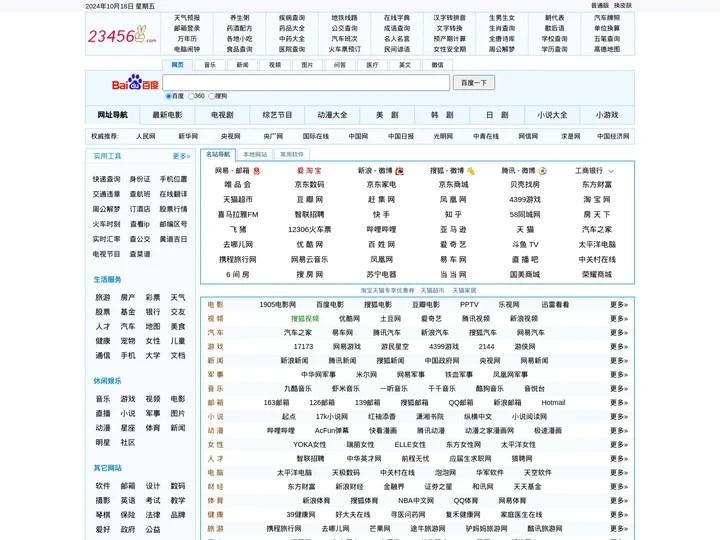Select 电视剧 in the main navigation bar
720x540 pixels.
point(222,115)
